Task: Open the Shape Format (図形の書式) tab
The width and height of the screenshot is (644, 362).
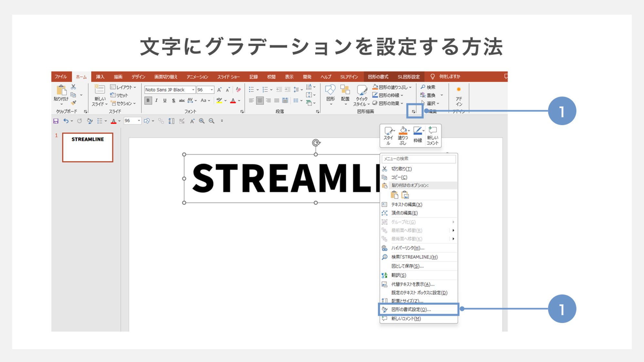Action: 378,77
